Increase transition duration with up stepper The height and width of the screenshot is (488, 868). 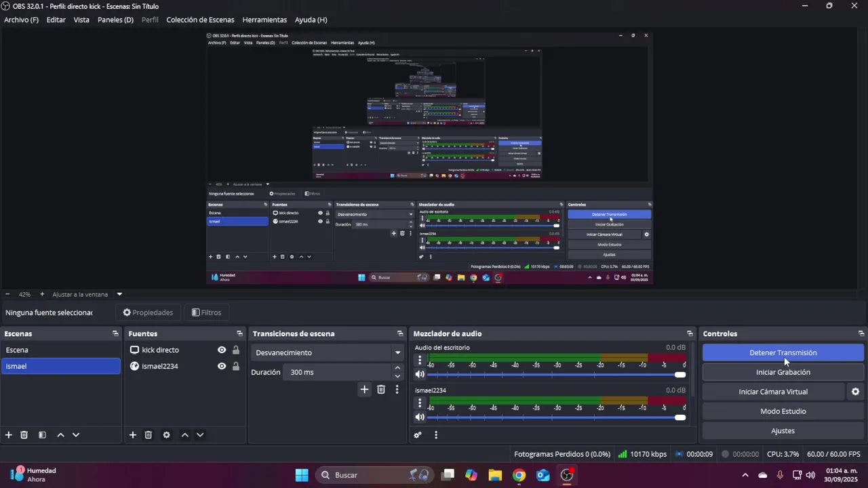click(397, 368)
